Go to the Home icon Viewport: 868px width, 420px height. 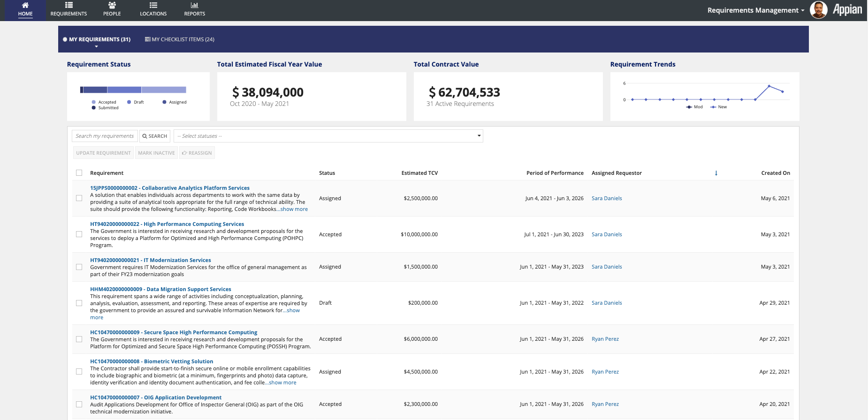tap(25, 5)
